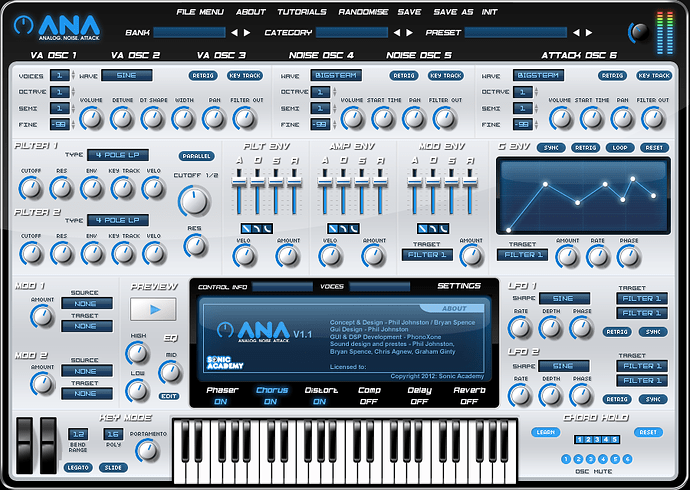The height and width of the screenshot is (490, 690).
Task: Click the LFO 1 Rate knob
Action: tap(520, 328)
